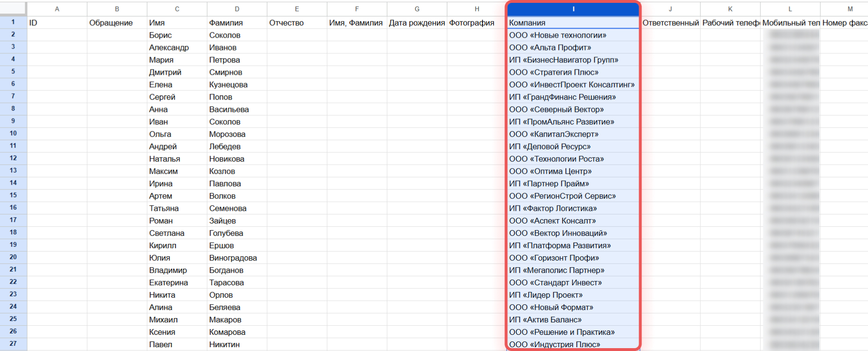Select the cell containing 'Борис'
Screen dimensions: 868x351
[177, 35]
